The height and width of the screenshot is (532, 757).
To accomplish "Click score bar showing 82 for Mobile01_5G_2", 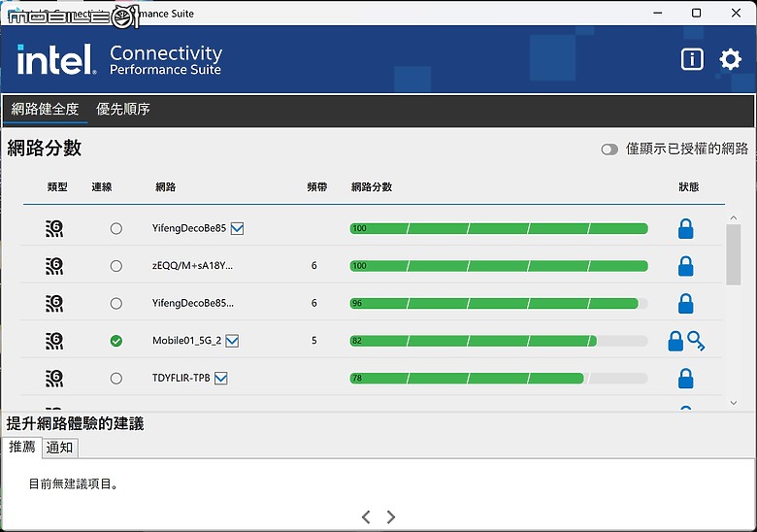I will pos(499,341).
